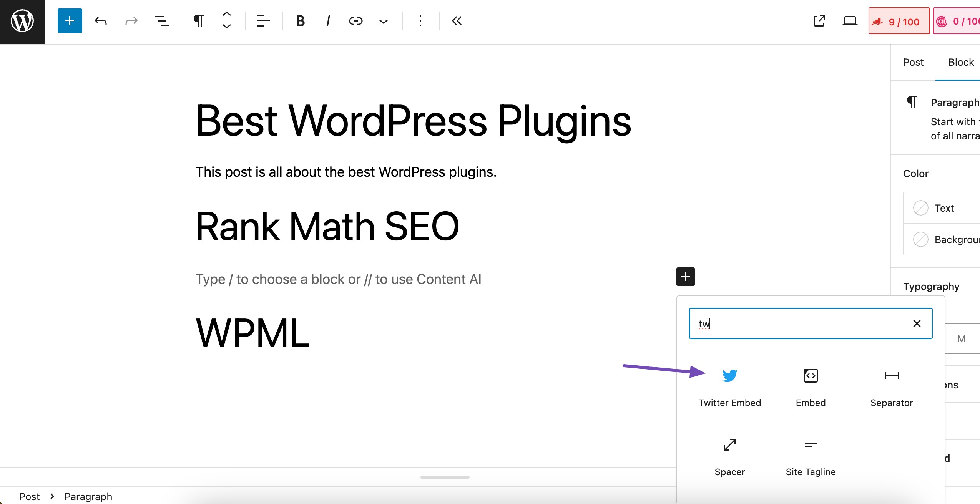The height and width of the screenshot is (504, 980).
Task: Select the M font size option
Action: click(x=961, y=339)
